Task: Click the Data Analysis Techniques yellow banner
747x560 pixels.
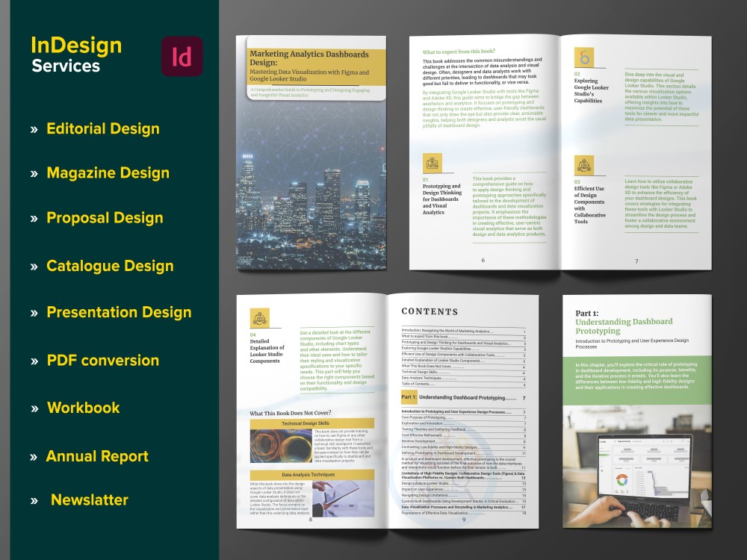Action: point(312,475)
